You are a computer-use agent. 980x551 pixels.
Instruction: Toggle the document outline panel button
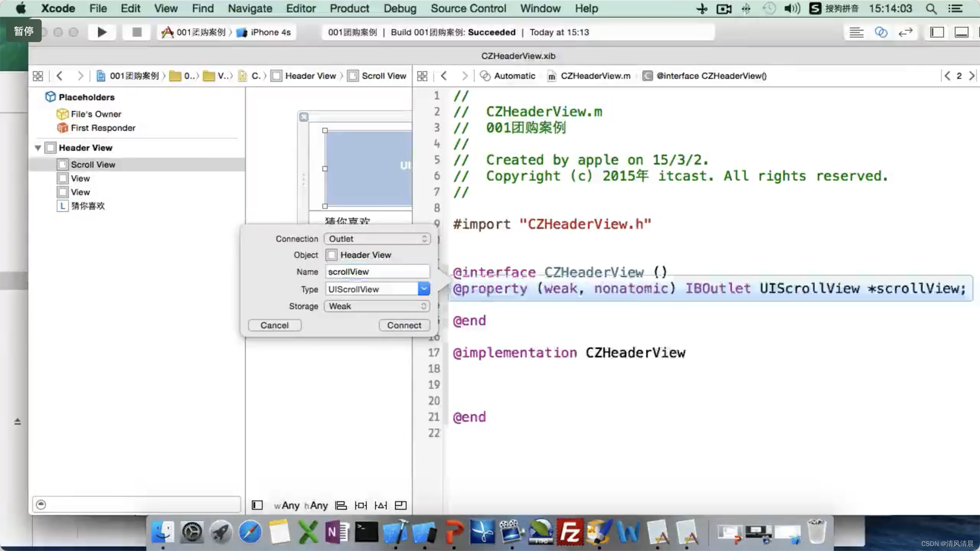click(x=257, y=505)
